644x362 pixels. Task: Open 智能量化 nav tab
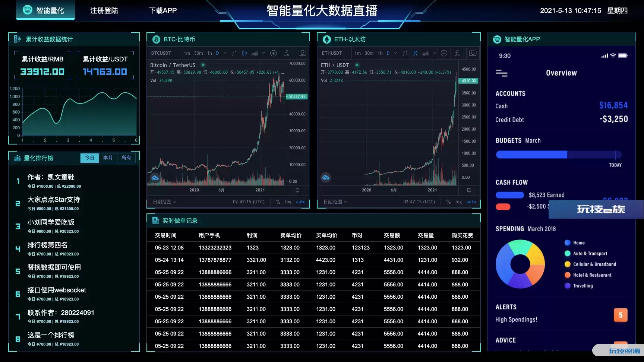click(45, 10)
